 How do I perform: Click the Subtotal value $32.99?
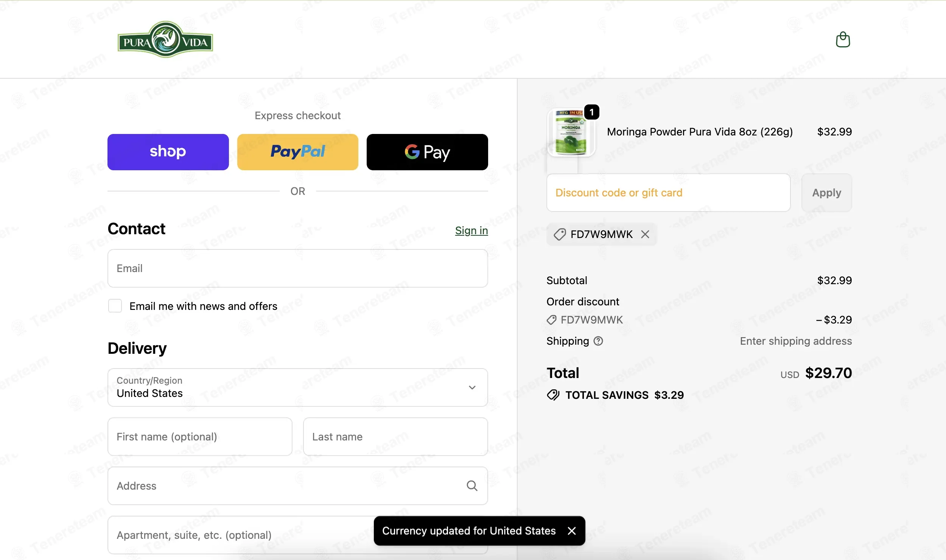(834, 280)
